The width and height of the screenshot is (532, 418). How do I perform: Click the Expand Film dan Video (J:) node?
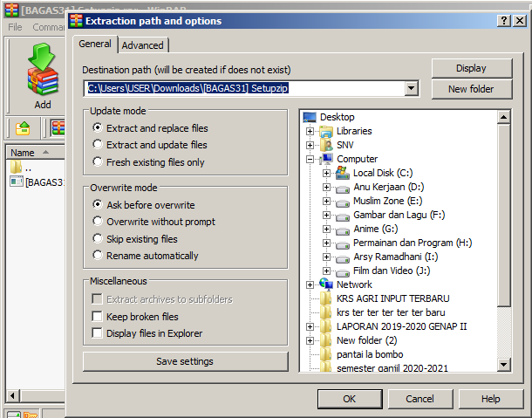click(326, 271)
